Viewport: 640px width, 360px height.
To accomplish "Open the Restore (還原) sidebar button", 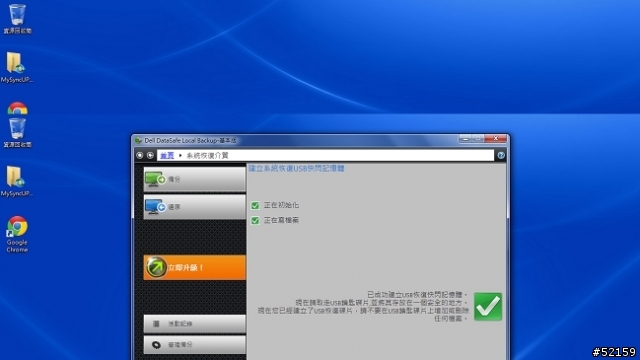I will 195,207.
